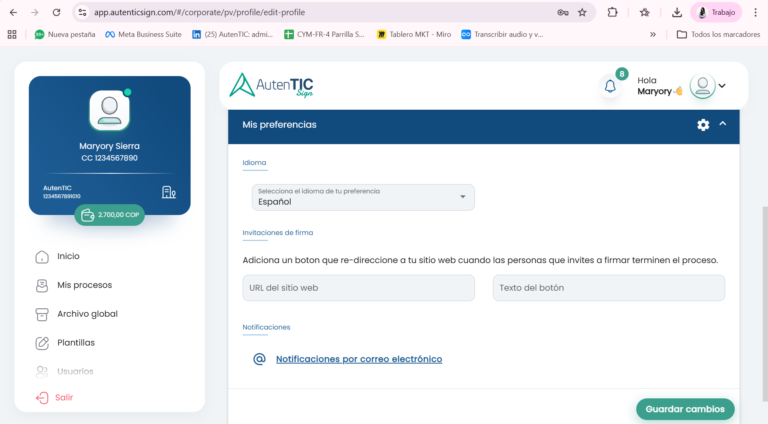Click the wallet balance 2.700,00 COP badge
This screenshot has width=768, height=424.
tap(109, 214)
